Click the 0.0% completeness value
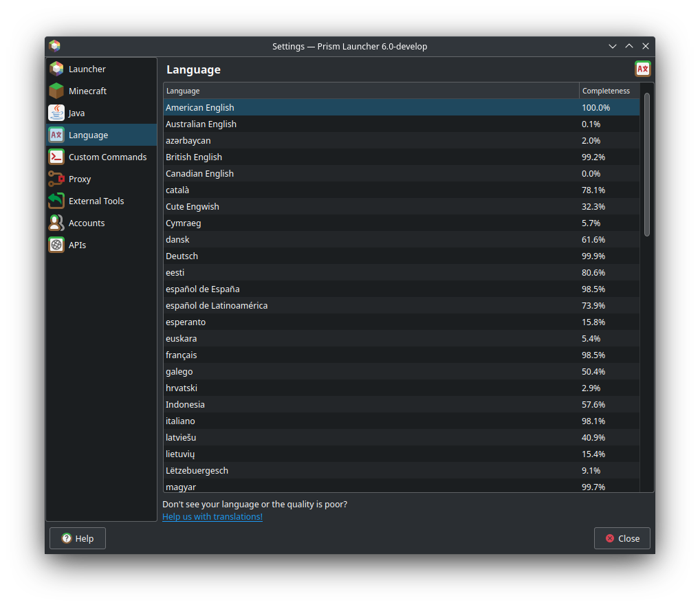The image size is (700, 607). point(591,174)
